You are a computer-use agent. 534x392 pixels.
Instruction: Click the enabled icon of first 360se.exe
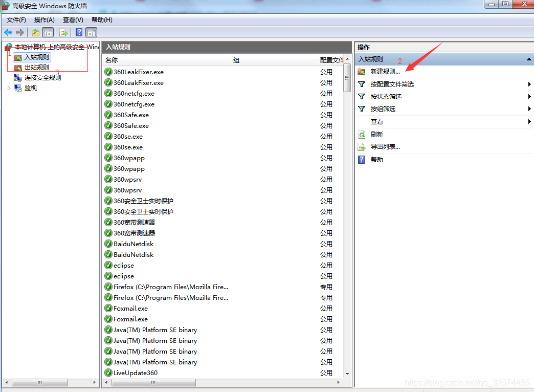(108, 136)
